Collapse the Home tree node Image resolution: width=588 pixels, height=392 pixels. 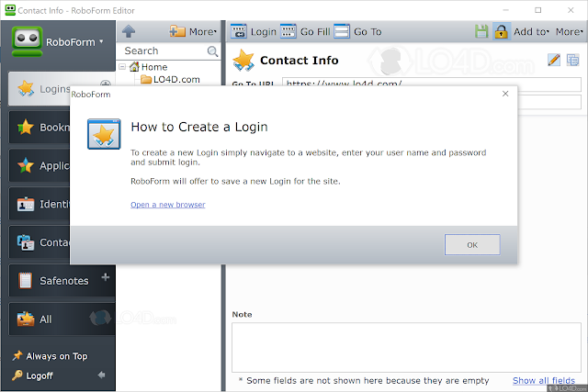(x=122, y=67)
